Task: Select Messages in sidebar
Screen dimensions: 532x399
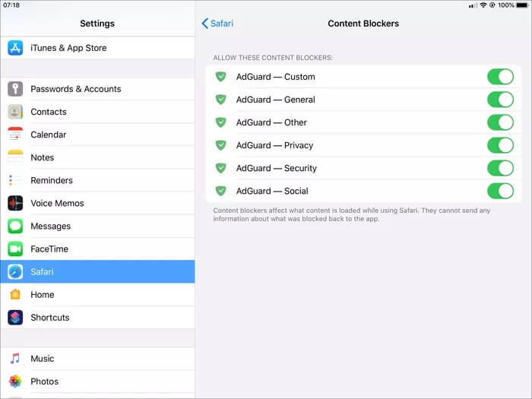Action: tap(98, 226)
